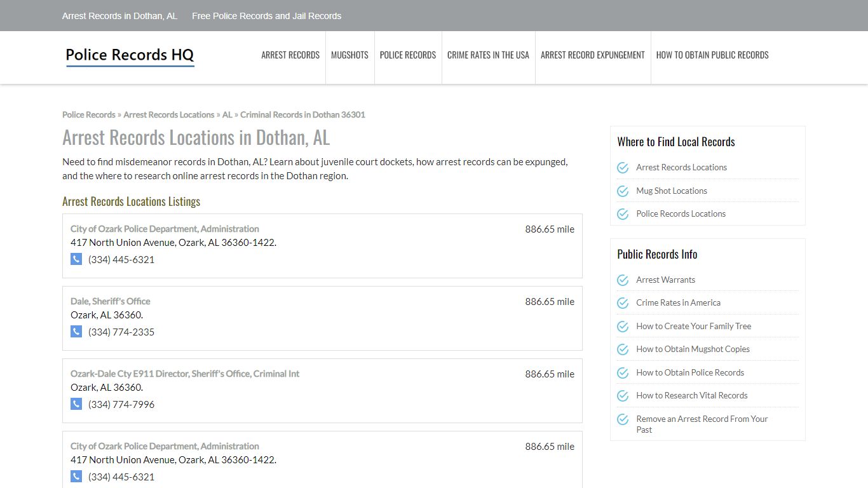Click the checkmark icon next to How to Research Vital Records
The image size is (868, 488).
click(x=623, y=396)
